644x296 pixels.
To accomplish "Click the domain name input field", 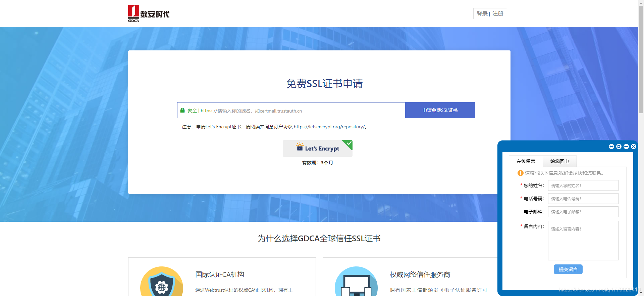I will (291, 110).
